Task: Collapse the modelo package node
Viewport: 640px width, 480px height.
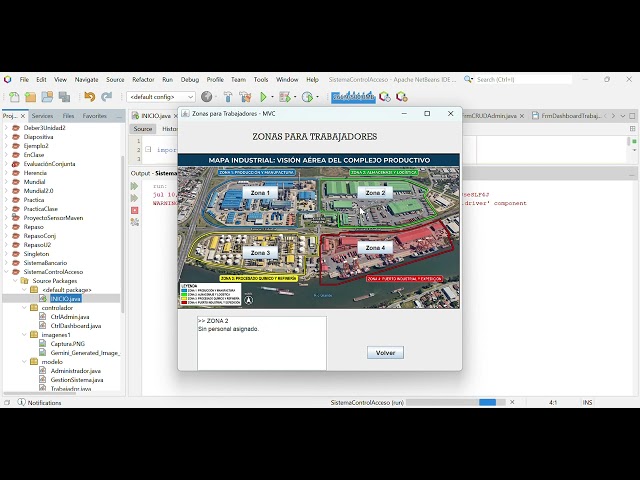Action: coord(24,362)
